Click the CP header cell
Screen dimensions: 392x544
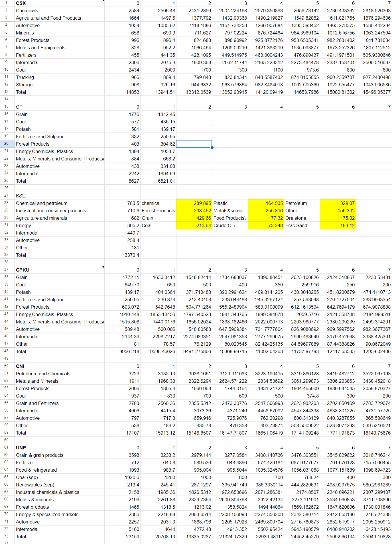59,107
